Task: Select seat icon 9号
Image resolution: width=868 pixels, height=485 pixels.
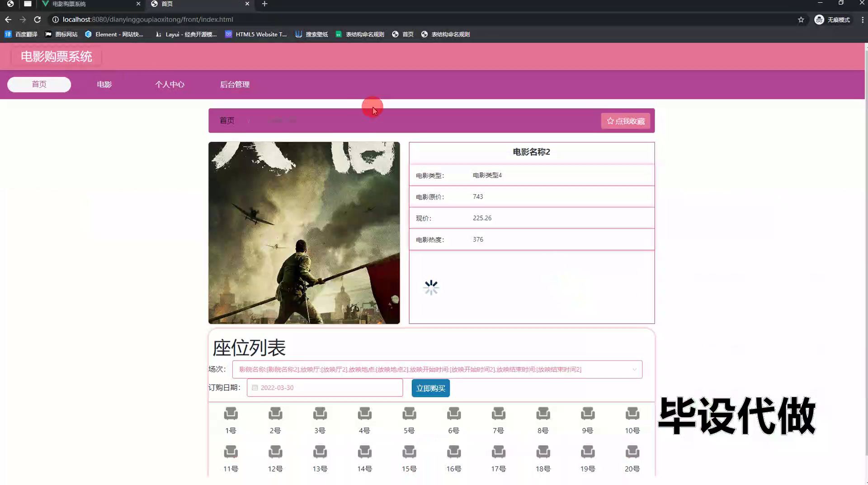Action: coord(588,414)
